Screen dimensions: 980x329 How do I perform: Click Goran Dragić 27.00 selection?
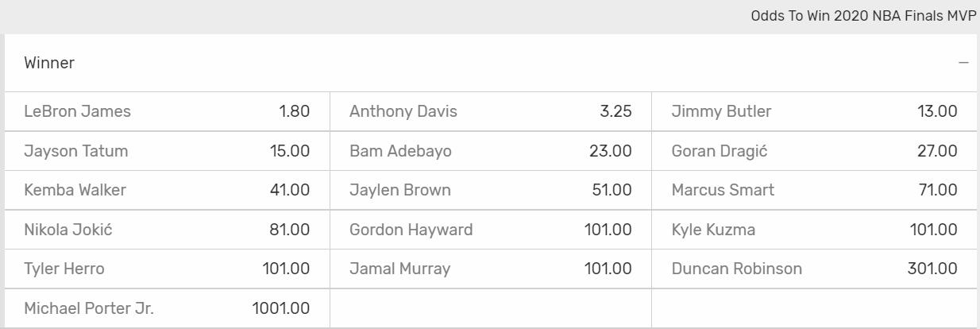click(x=814, y=151)
